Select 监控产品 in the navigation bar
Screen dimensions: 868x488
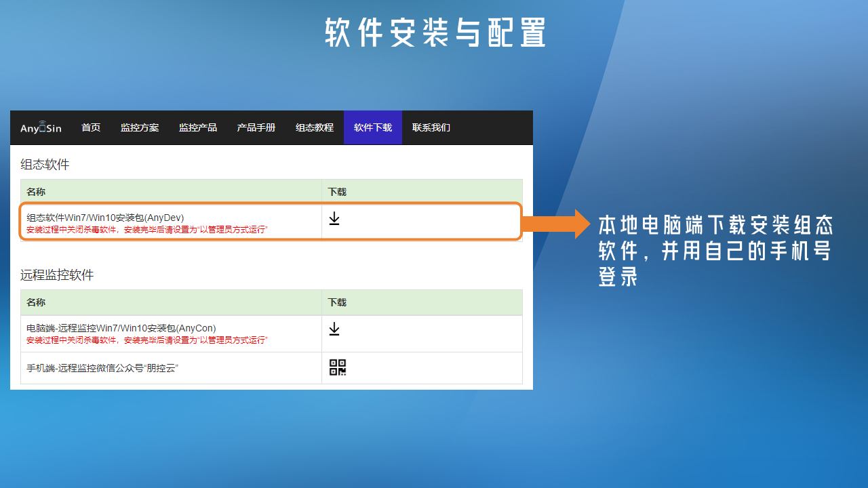pos(198,127)
